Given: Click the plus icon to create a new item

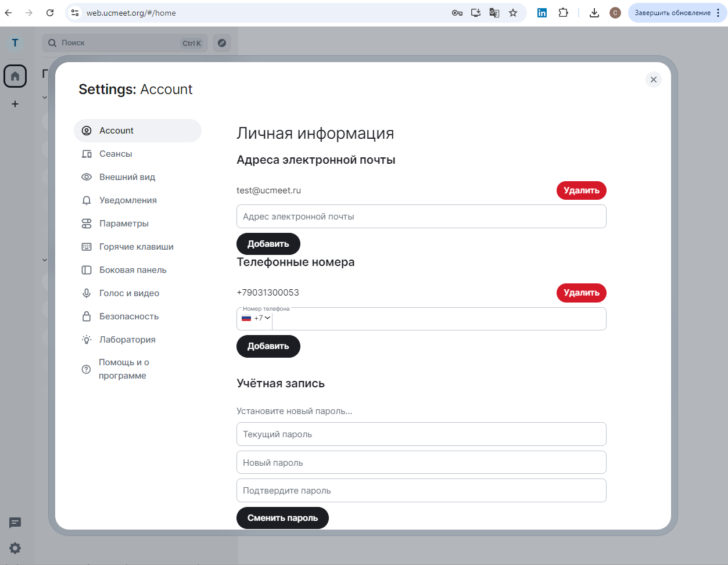Looking at the screenshot, I should [x=15, y=104].
